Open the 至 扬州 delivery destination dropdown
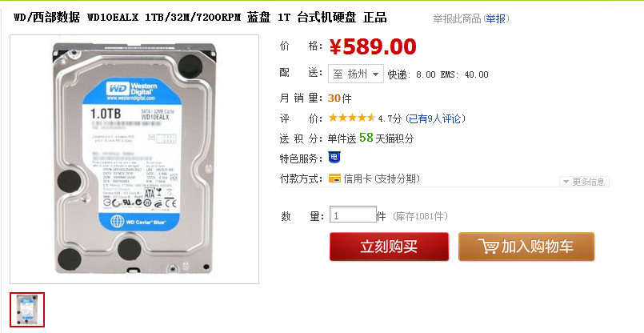This screenshot has width=644, height=333. point(356,74)
